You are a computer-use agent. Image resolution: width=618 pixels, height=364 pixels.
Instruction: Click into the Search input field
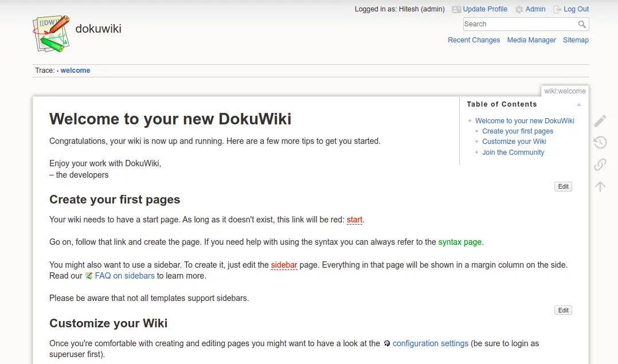click(x=521, y=24)
